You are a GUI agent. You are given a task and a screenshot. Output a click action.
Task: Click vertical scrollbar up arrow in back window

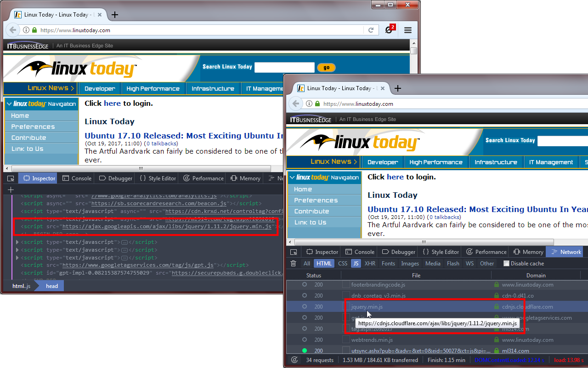click(x=413, y=43)
